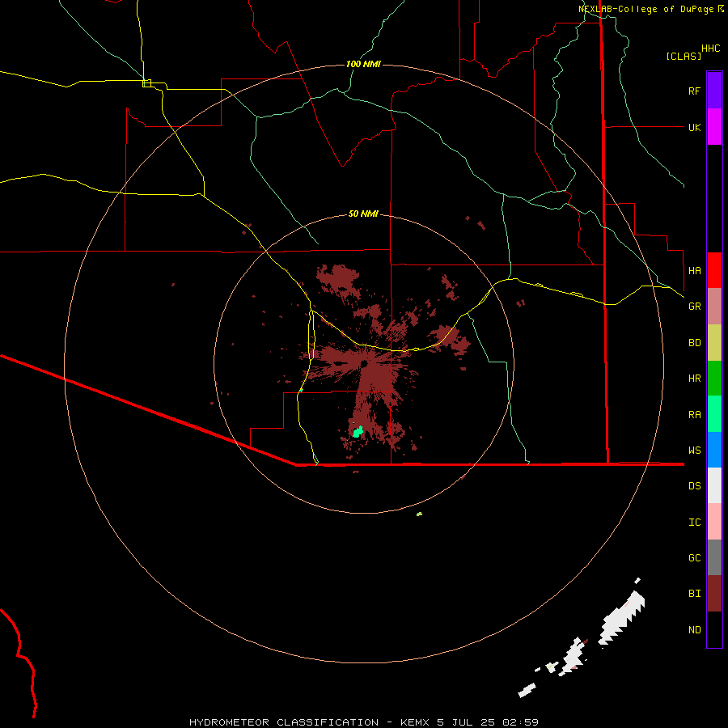The width and height of the screenshot is (728, 728).
Task: Click the RF legend label
Action: coord(694,91)
